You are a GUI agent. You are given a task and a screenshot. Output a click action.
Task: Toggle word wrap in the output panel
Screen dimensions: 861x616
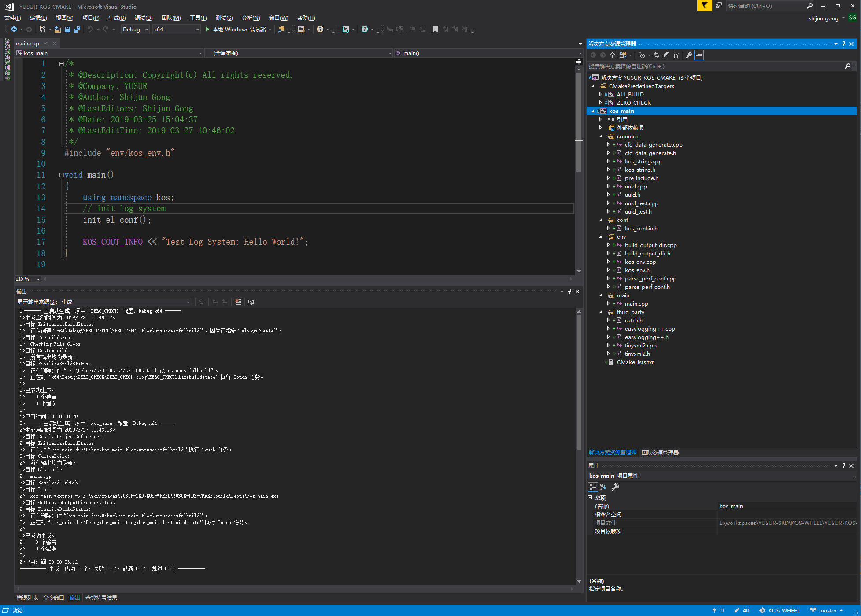(251, 302)
